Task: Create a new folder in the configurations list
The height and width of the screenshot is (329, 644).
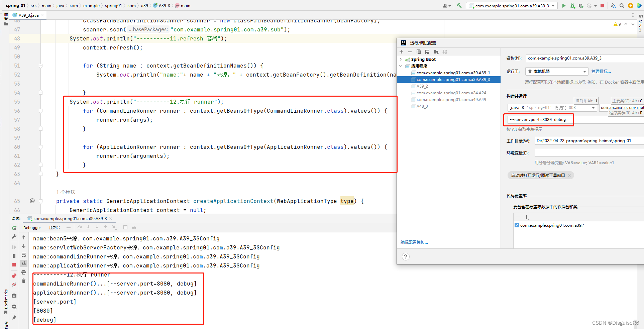Action: [436, 52]
